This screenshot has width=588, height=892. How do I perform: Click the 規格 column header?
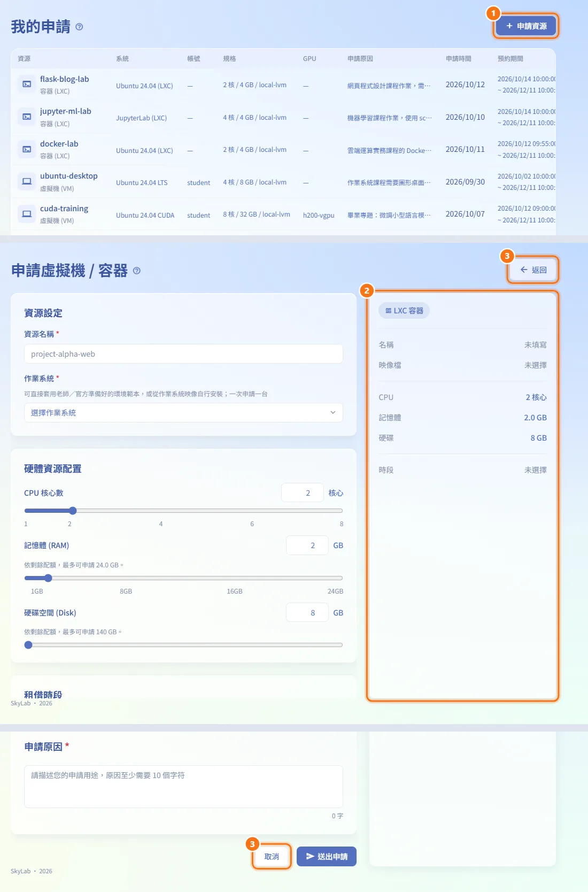point(230,59)
